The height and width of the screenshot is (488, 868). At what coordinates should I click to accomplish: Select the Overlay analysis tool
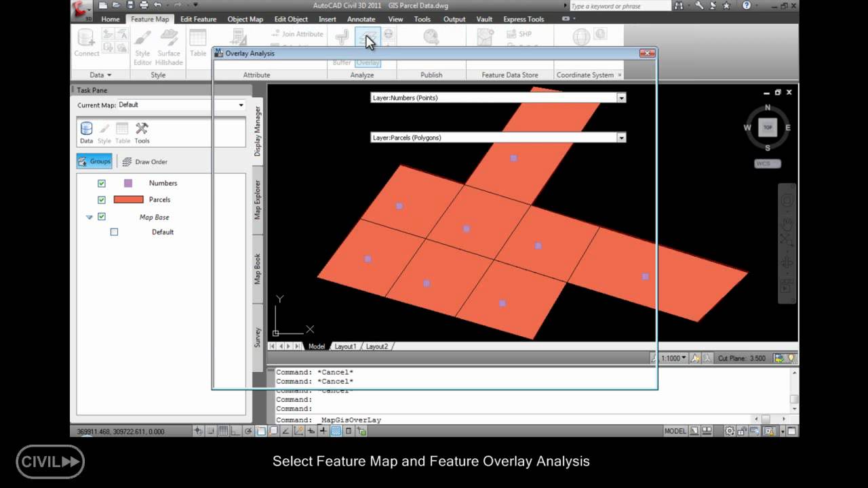368,47
